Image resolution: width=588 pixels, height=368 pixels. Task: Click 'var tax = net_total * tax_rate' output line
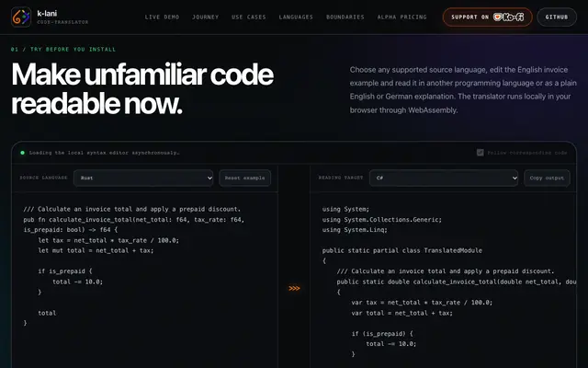(422, 303)
